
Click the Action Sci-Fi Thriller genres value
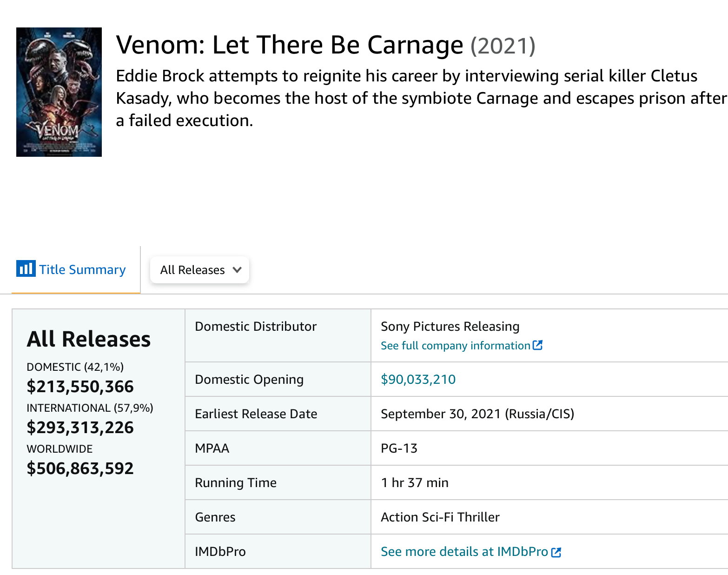440,517
